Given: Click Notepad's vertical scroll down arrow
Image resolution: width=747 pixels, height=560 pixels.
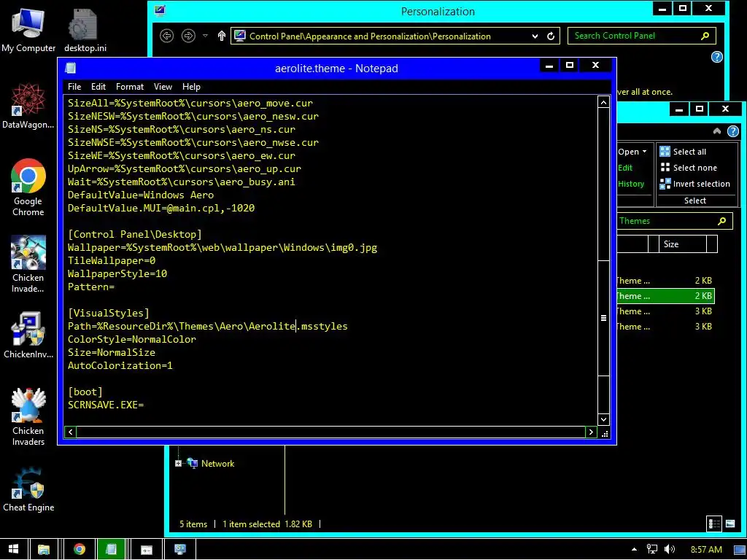Looking at the screenshot, I should (603, 419).
